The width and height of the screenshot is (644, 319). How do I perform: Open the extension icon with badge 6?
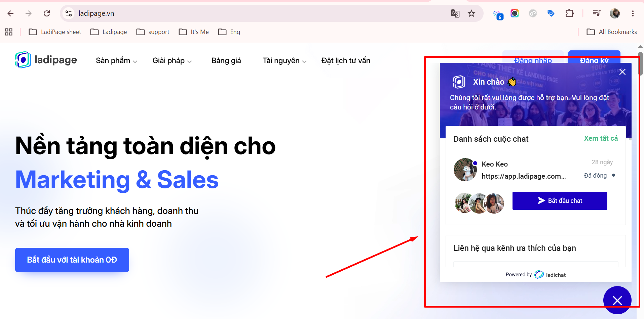[498, 14]
